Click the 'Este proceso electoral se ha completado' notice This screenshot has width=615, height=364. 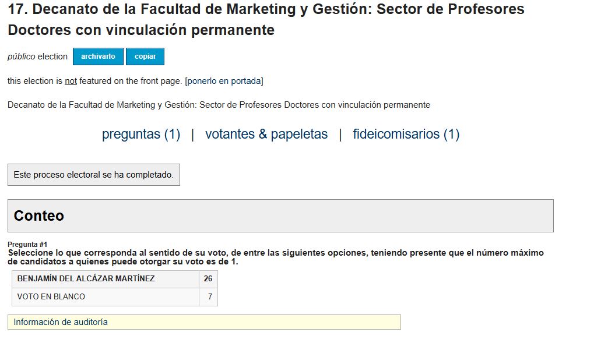point(94,175)
